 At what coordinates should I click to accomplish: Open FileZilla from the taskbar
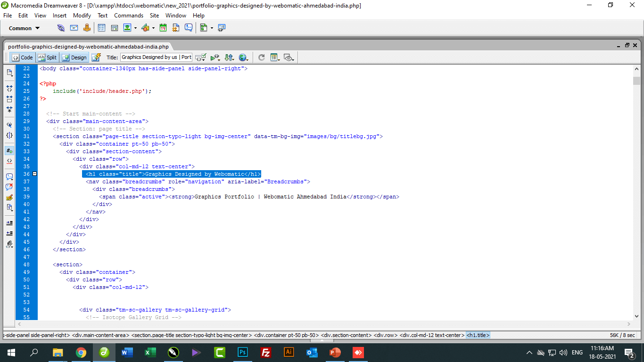coord(266,353)
